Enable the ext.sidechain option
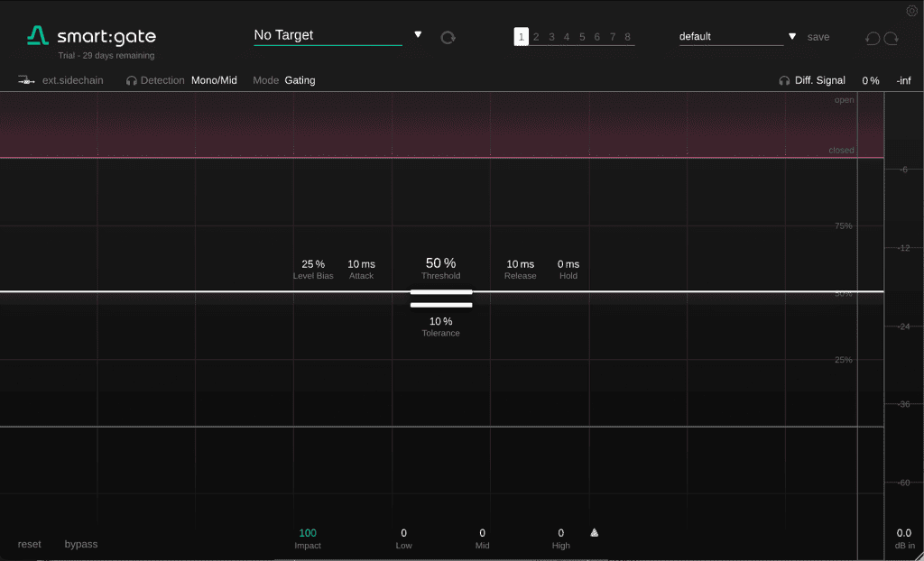 (72, 80)
